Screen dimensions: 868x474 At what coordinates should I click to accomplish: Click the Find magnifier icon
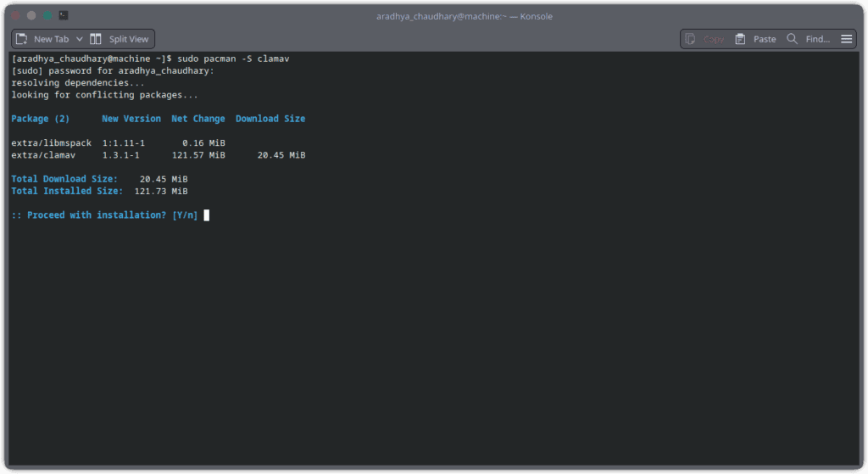[x=793, y=39]
